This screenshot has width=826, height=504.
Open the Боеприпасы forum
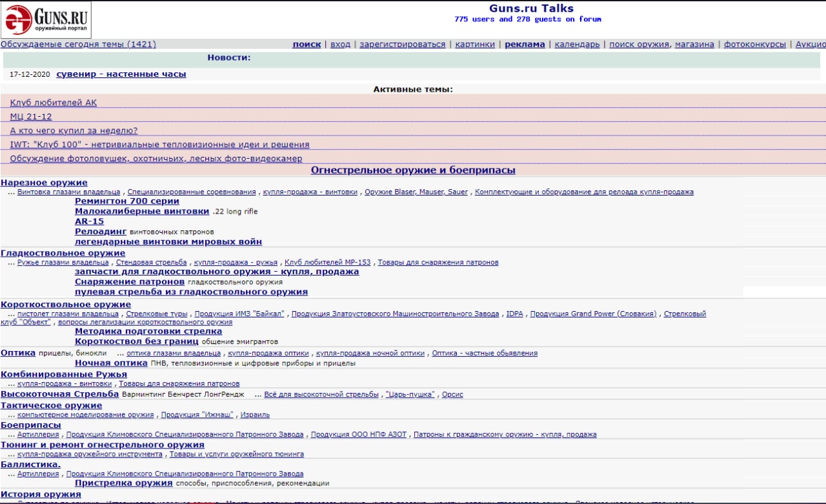point(31,425)
